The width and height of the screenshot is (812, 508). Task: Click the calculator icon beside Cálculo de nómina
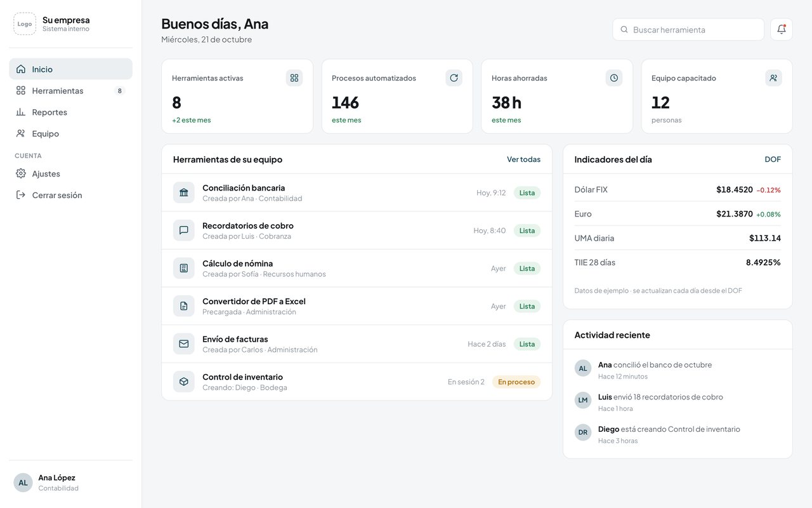[184, 268]
